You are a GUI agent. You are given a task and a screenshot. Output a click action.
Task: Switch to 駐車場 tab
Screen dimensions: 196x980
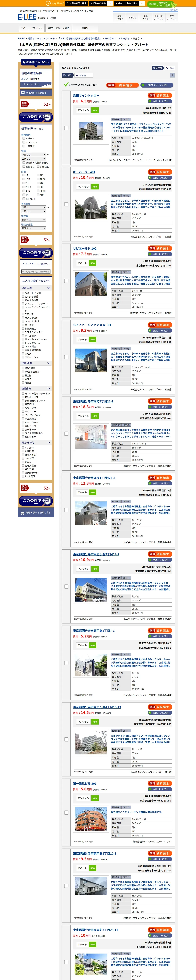point(85,28)
